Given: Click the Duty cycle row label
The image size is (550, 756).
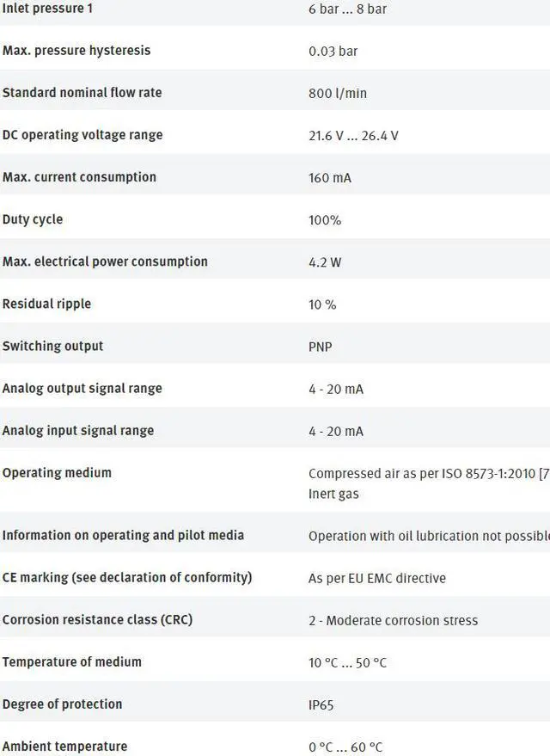Looking at the screenshot, I should (x=33, y=219).
